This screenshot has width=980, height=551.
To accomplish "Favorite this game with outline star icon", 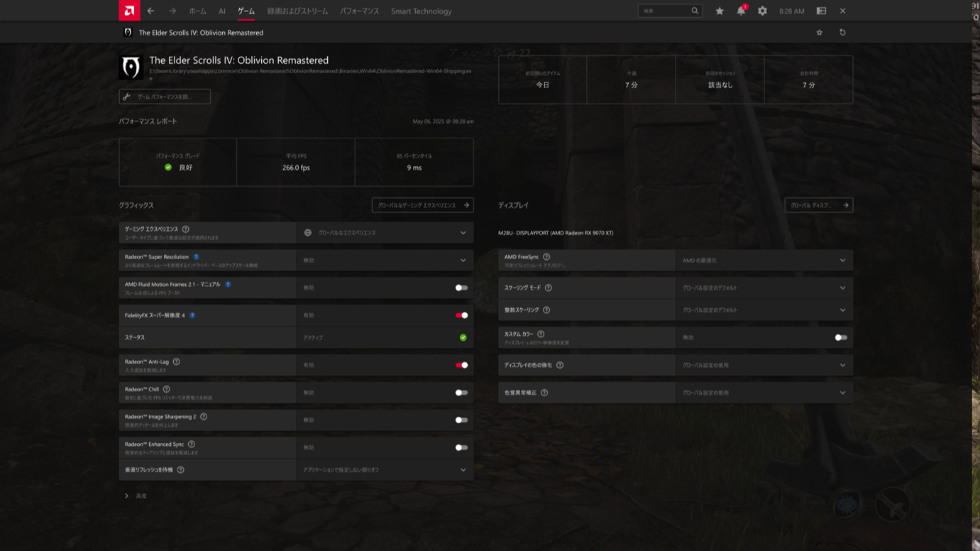I will (820, 33).
